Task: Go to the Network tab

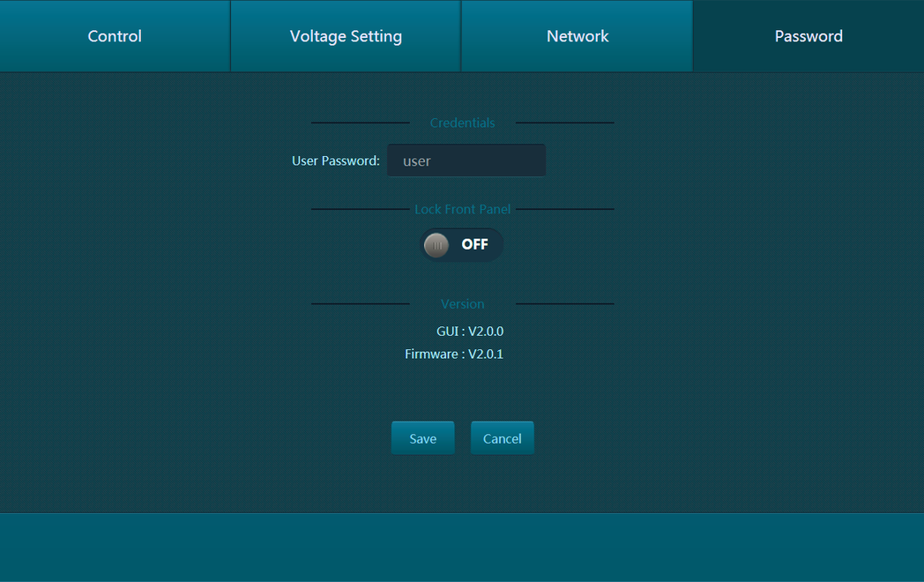Action: (577, 36)
